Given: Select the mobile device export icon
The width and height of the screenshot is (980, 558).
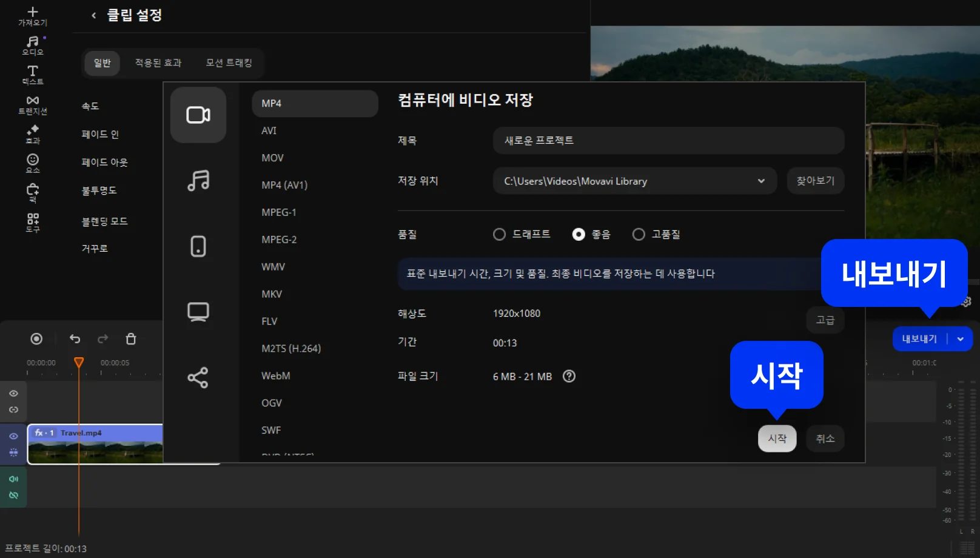Looking at the screenshot, I should click(198, 246).
